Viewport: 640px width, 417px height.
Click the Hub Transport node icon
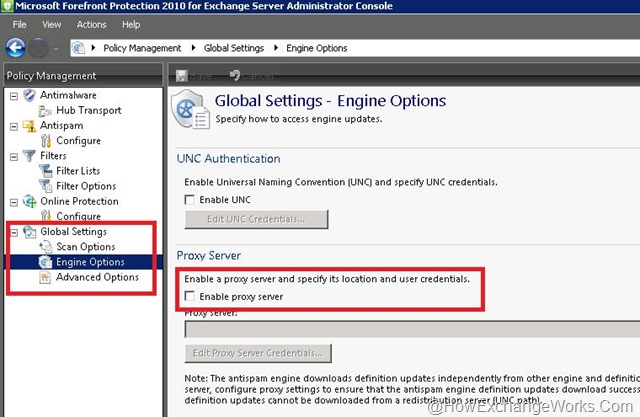45,111
